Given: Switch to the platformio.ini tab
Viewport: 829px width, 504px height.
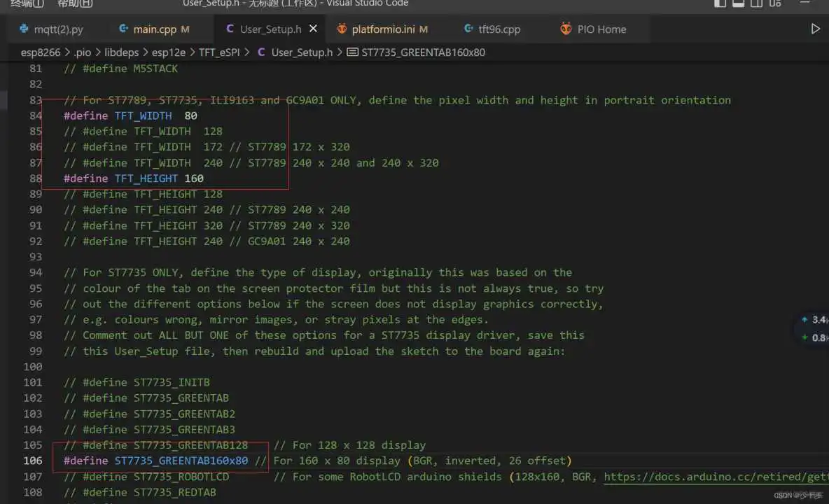Looking at the screenshot, I should pyautogui.click(x=383, y=29).
